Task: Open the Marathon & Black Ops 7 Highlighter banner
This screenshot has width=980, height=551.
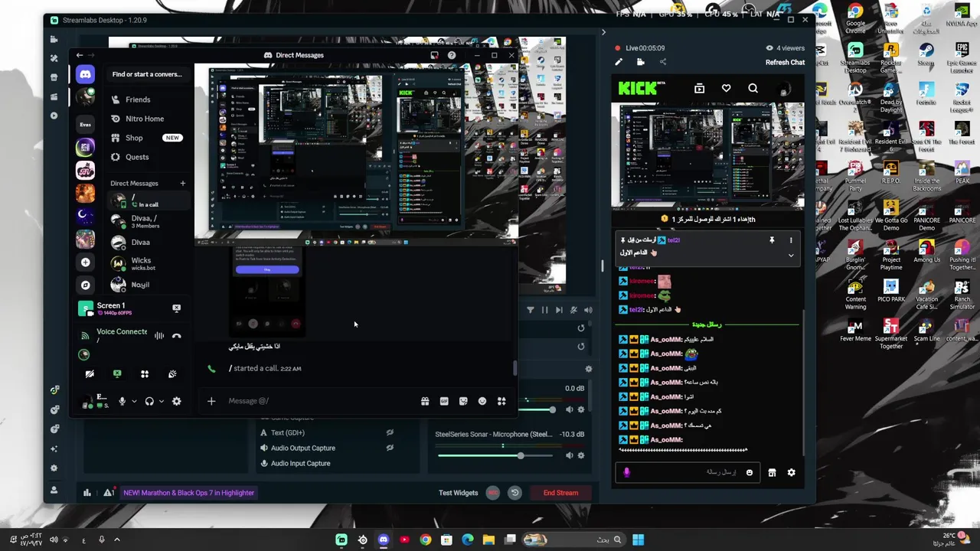Action: point(188,493)
